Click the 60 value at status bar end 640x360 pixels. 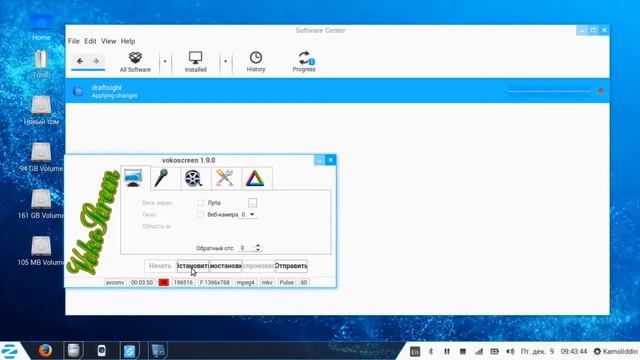(304, 282)
